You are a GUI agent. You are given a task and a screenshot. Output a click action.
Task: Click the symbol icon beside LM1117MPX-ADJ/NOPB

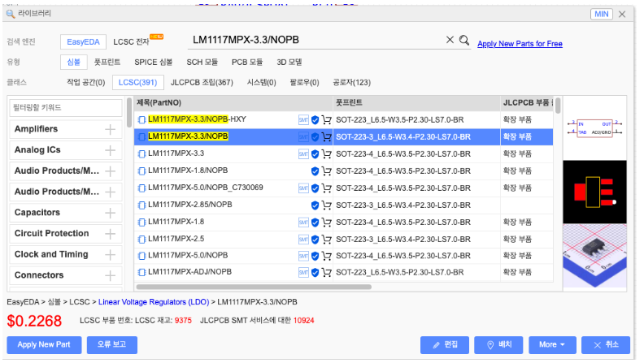pos(141,272)
